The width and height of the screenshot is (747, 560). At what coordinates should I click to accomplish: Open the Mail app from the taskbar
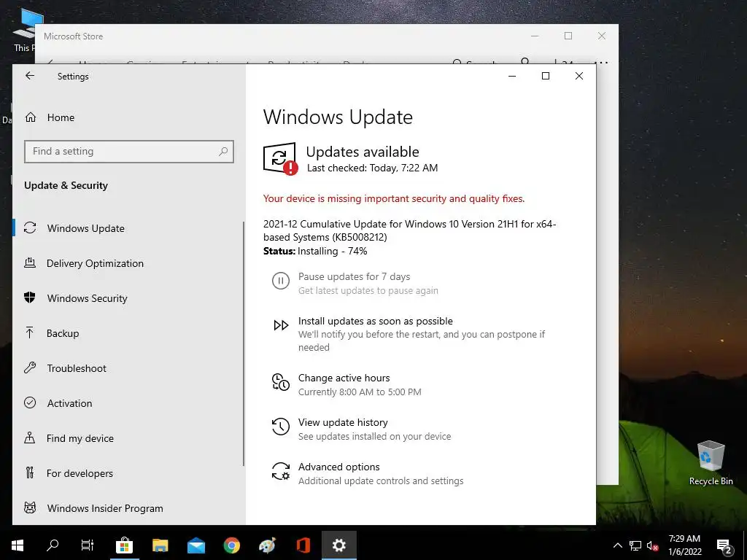click(x=196, y=545)
